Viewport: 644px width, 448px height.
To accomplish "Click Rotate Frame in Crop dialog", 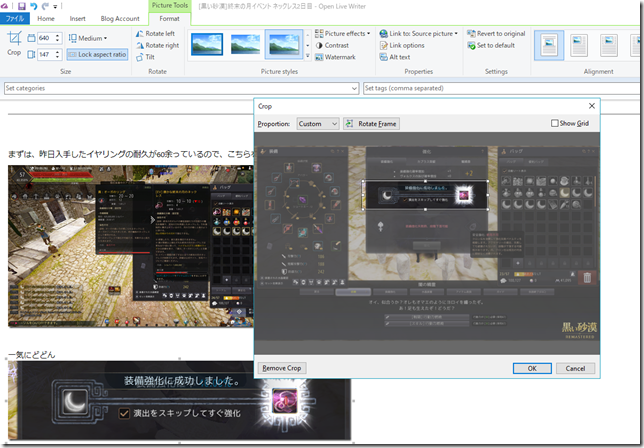I will [371, 124].
